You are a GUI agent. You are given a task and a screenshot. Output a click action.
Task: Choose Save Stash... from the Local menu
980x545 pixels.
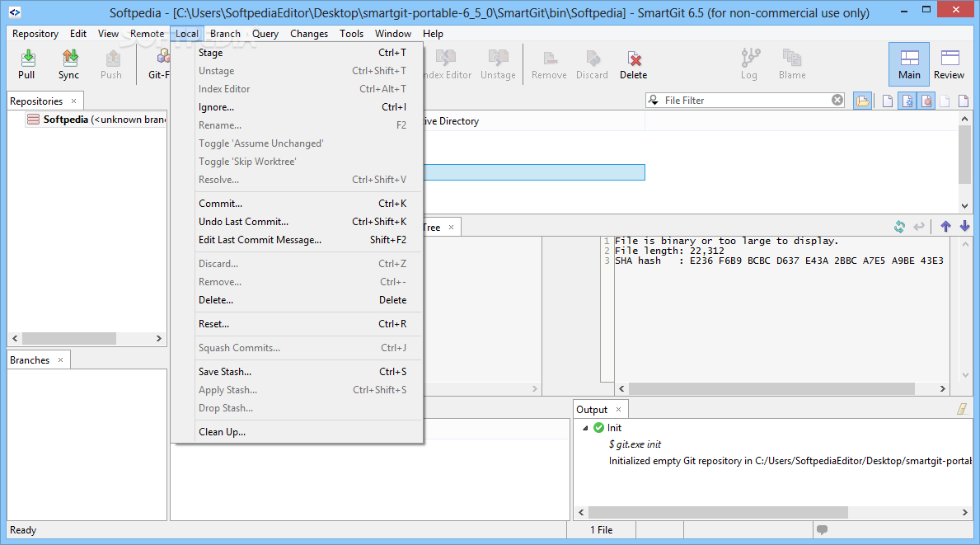pyautogui.click(x=298, y=371)
